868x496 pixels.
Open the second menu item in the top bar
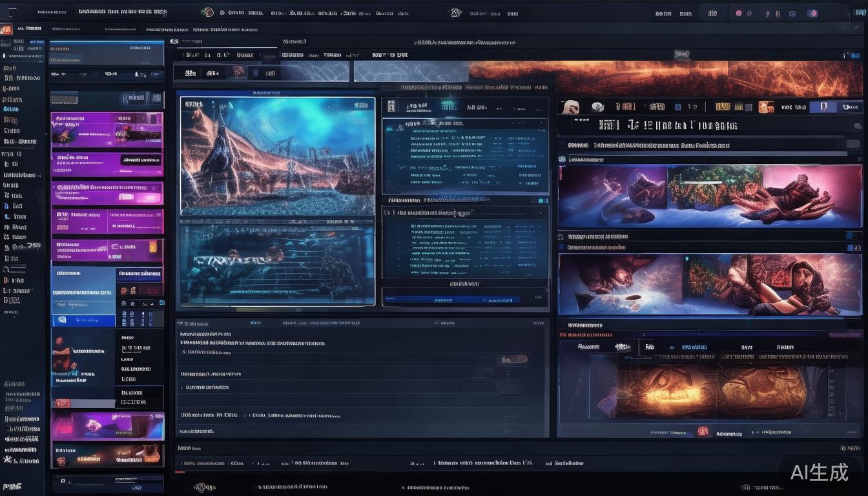[x=121, y=12]
